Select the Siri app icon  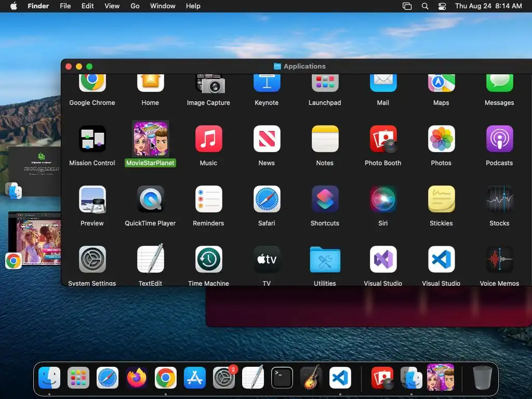click(383, 199)
